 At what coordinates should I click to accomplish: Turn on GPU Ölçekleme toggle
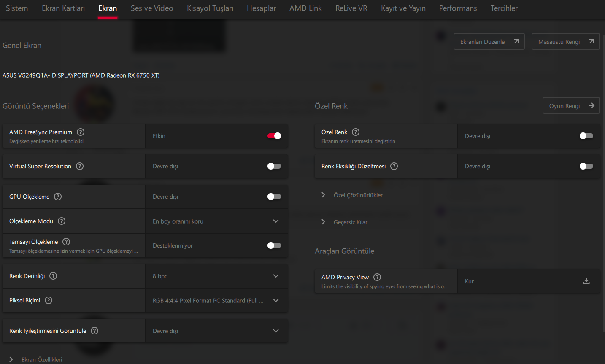pyautogui.click(x=274, y=197)
